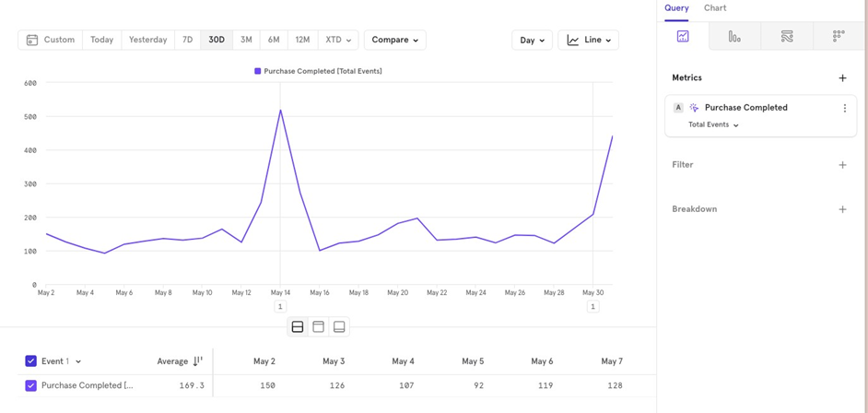Uncheck the Event header checkbox
This screenshot has height=413, width=868.
coord(31,361)
